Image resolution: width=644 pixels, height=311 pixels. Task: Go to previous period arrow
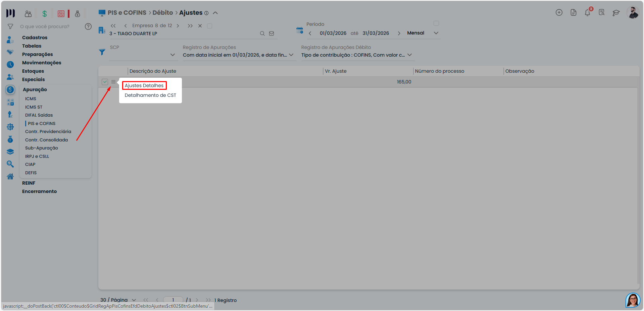310,33
